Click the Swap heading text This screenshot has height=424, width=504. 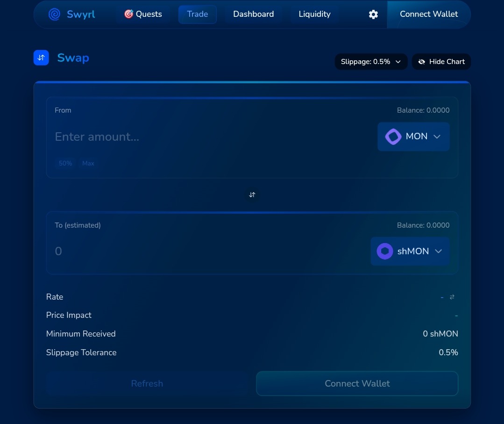73,58
